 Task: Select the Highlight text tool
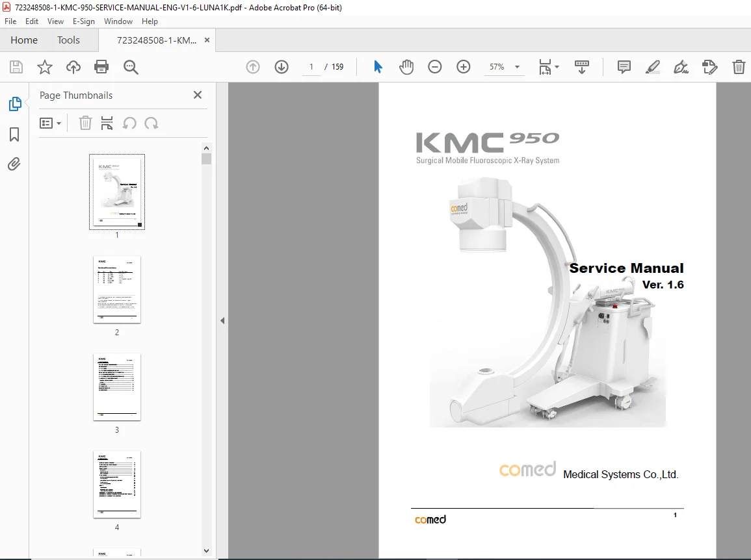tap(653, 67)
